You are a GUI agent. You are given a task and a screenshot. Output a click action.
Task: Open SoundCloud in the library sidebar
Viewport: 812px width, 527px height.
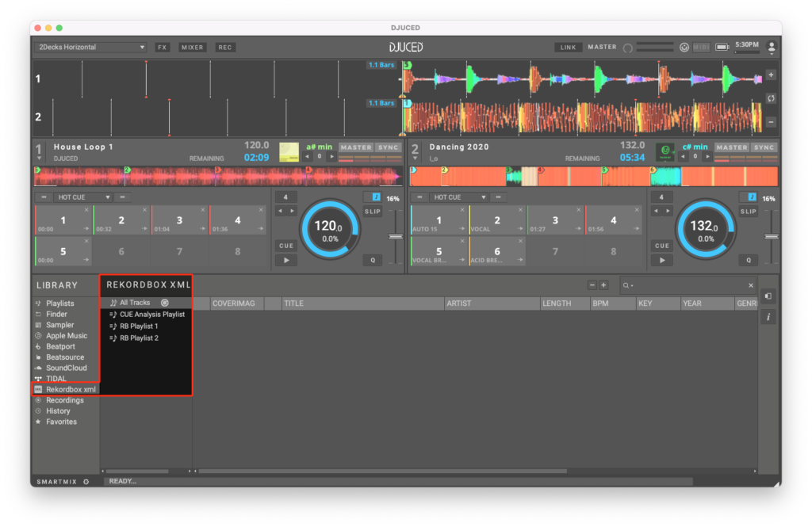(x=66, y=368)
